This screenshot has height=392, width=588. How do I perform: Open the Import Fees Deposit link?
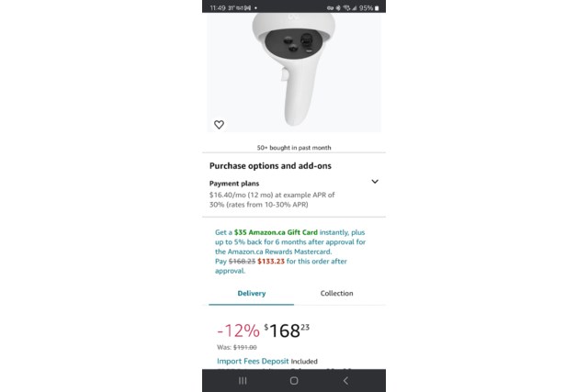253,362
